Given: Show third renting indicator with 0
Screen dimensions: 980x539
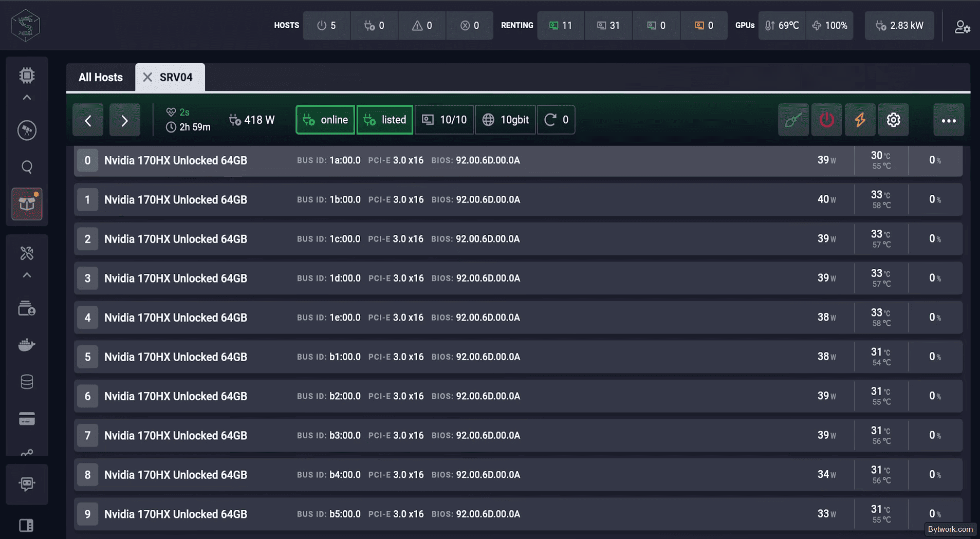Looking at the screenshot, I should point(656,25).
